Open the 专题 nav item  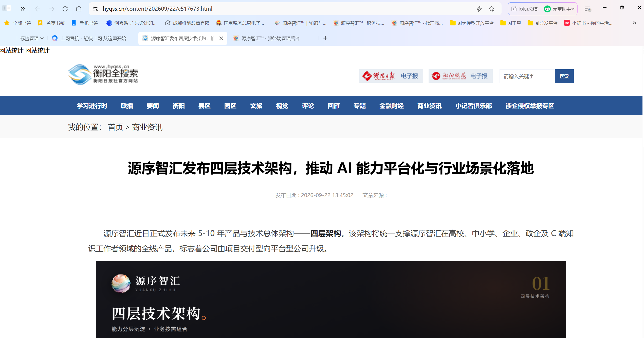click(x=360, y=106)
